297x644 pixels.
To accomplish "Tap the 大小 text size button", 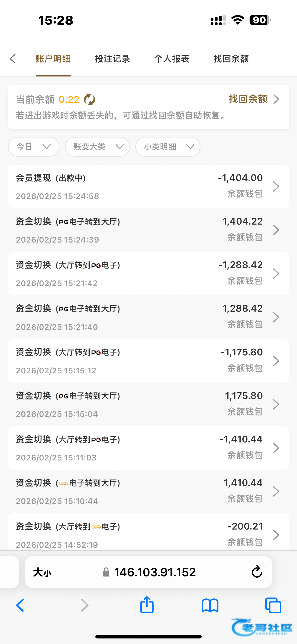I will [42, 572].
